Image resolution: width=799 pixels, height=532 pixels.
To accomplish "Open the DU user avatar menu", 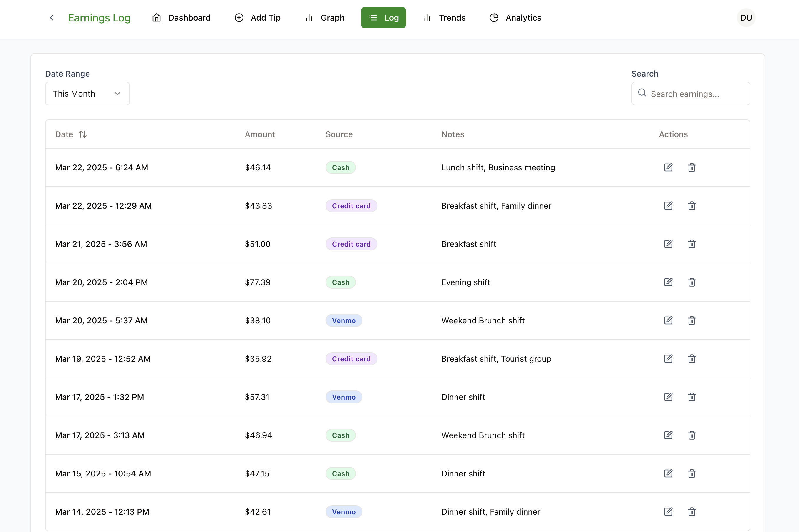I will 746,18.
